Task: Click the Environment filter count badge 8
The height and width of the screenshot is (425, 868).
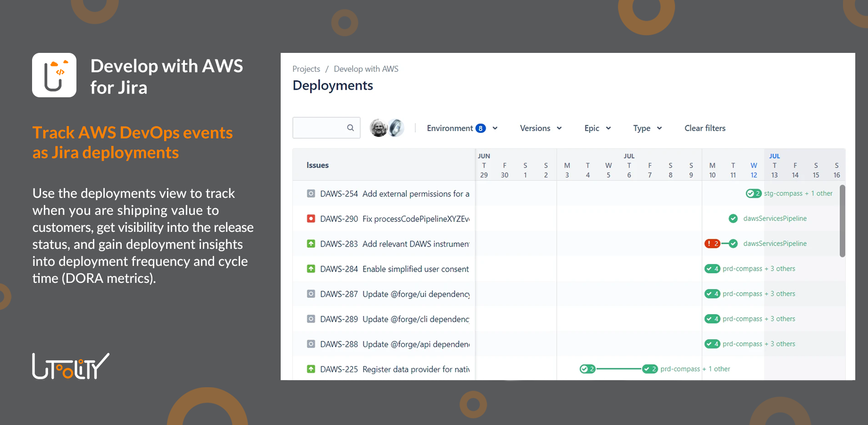Action: point(480,128)
